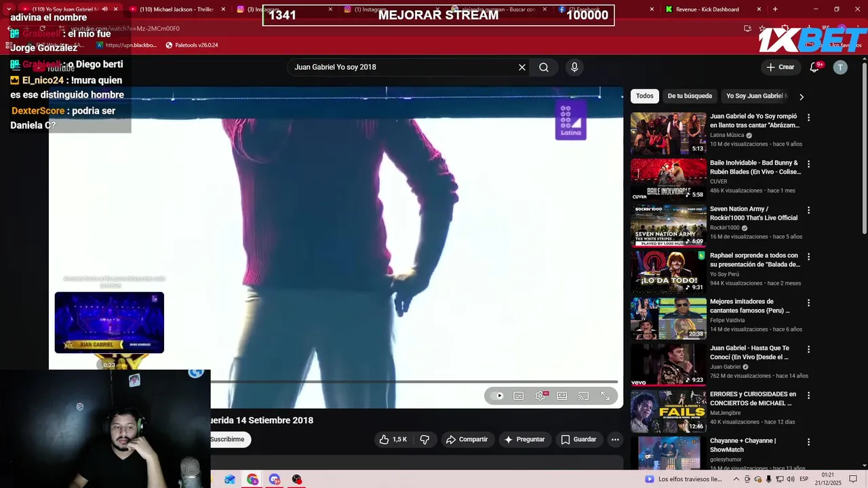This screenshot has width=868, height=488.
Task: Open Chrome from the taskbar
Action: 252,479
